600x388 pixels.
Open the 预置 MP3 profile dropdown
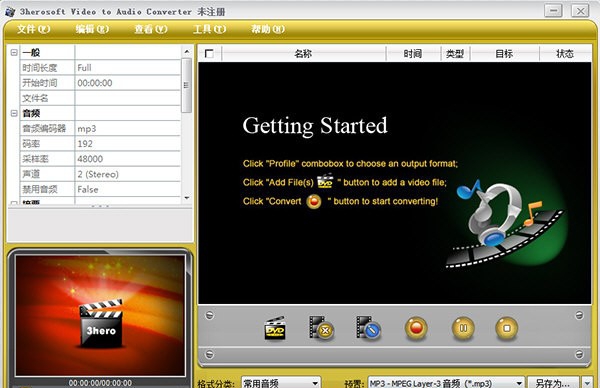click(446, 383)
